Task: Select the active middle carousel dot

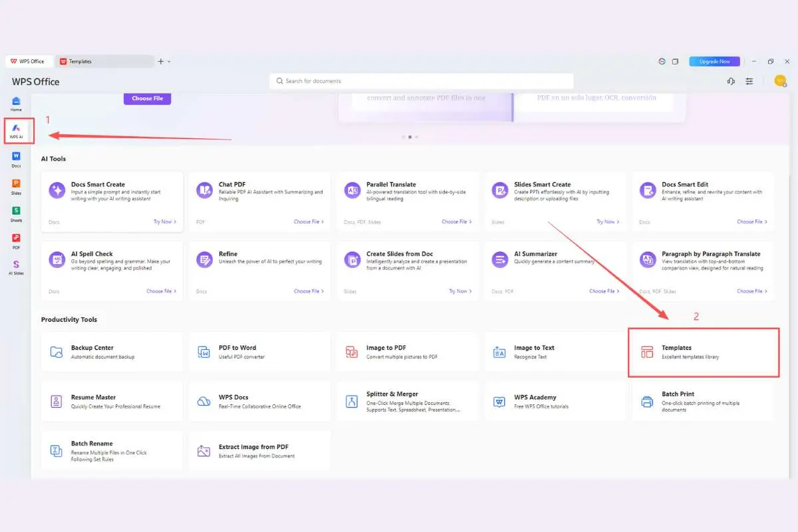Action: (x=410, y=137)
